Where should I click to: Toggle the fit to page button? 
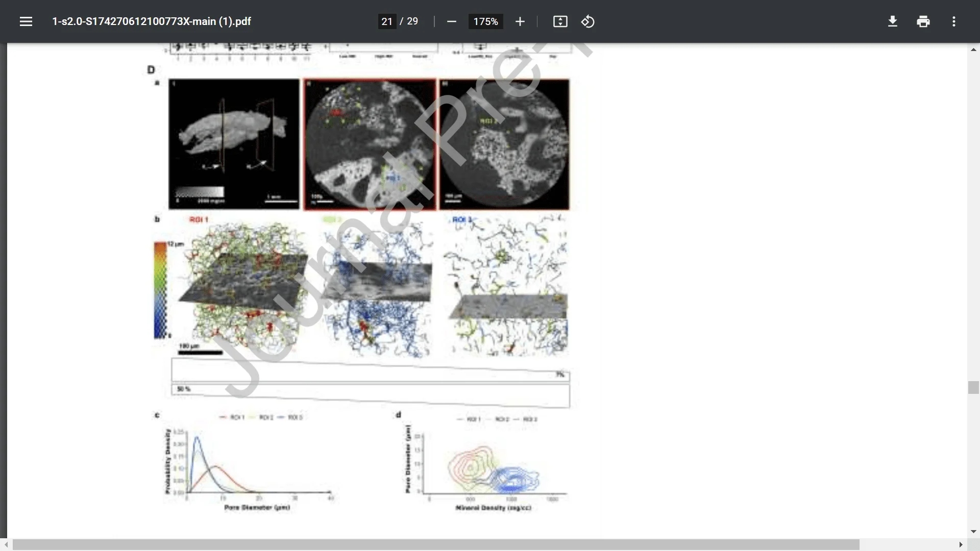point(560,21)
